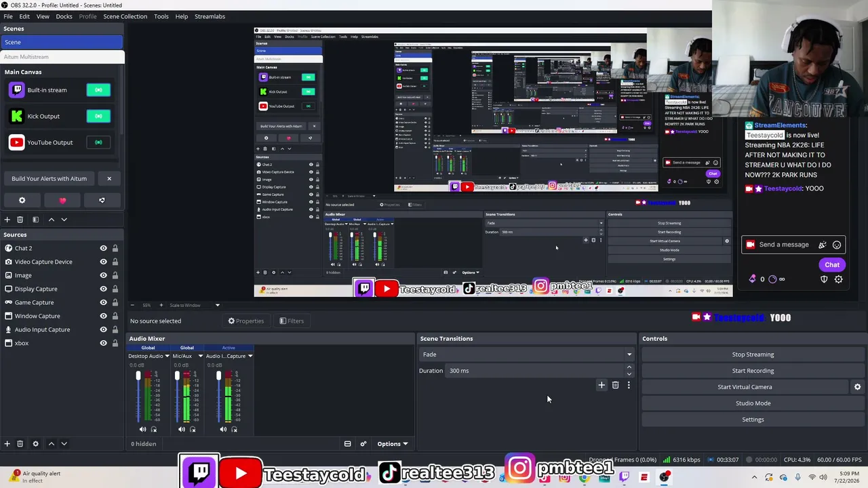Toggle Built-in stream output switch

(x=98, y=90)
